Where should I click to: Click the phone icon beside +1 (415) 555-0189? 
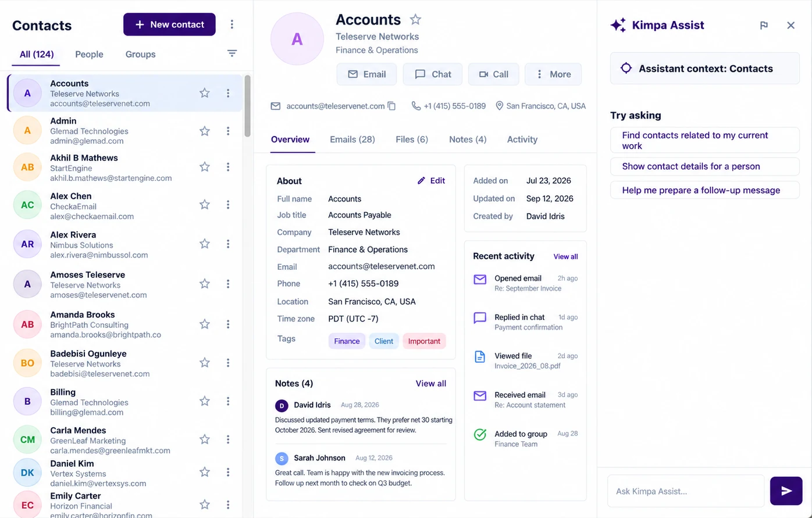click(416, 106)
